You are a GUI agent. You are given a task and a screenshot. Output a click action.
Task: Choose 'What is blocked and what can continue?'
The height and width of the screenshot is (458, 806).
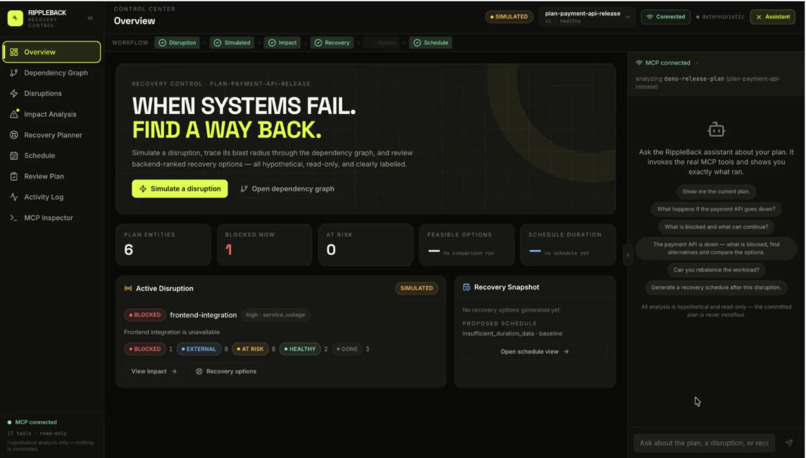point(716,227)
